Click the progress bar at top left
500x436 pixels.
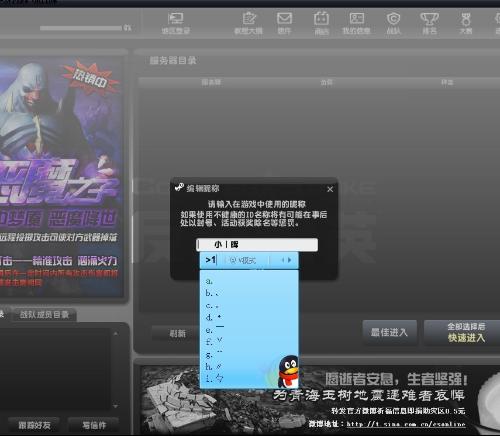click(x=81, y=28)
